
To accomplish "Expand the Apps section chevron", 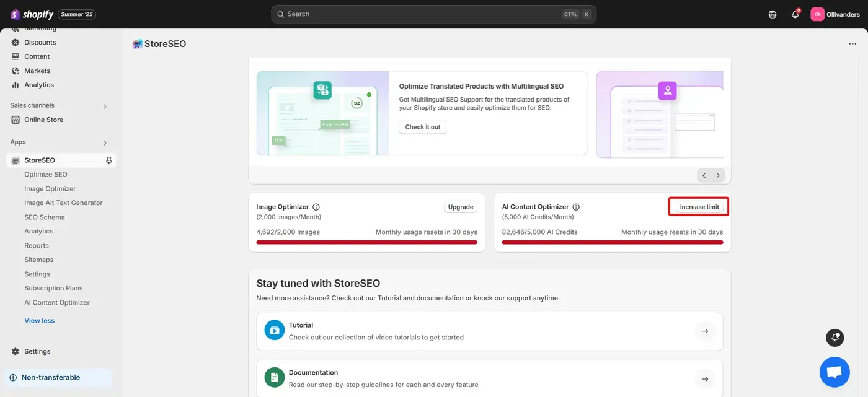I will coord(105,143).
